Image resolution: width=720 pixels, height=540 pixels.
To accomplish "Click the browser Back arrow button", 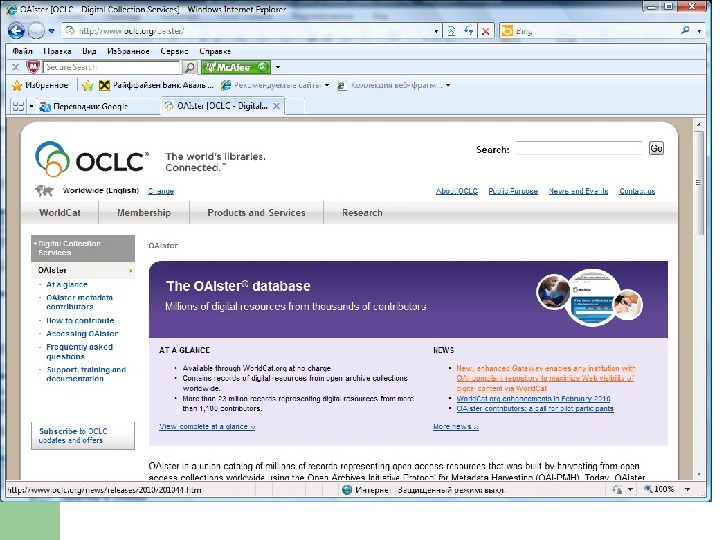I will pyautogui.click(x=16, y=31).
